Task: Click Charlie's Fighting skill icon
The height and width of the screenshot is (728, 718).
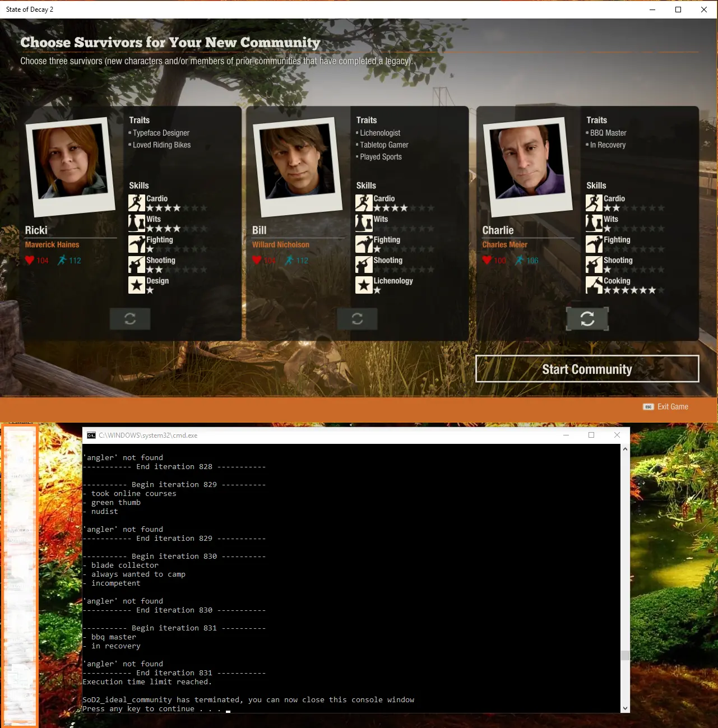Action: coord(594,244)
